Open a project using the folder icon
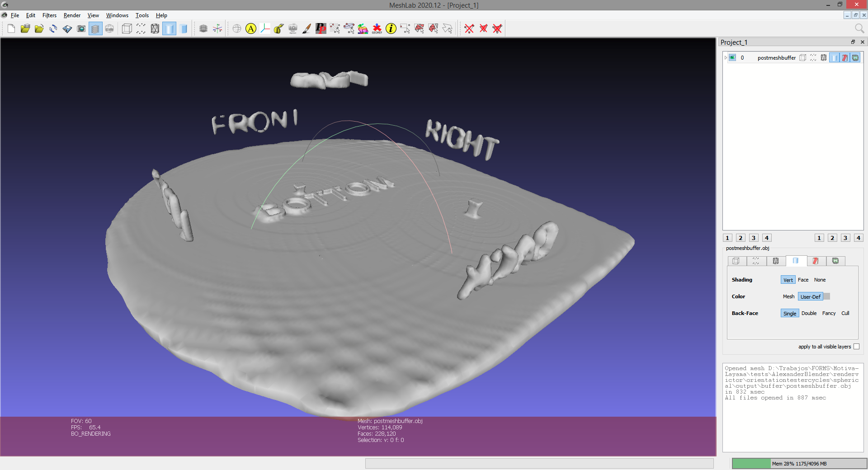Screen dimensions: 868x470 coord(25,28)
